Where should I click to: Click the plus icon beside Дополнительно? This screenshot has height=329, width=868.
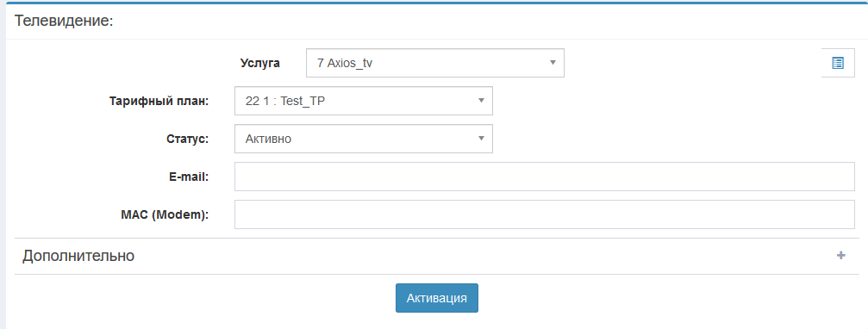click(841, 256)
